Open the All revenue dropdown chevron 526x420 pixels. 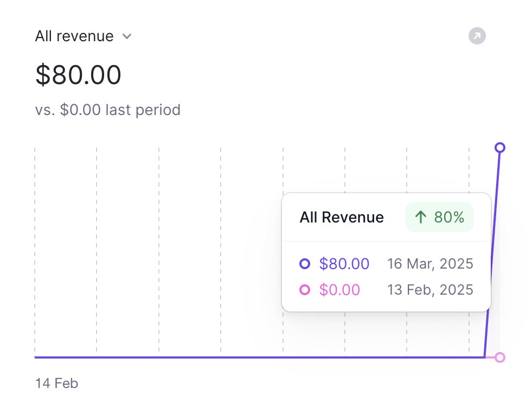pyautogui.click(x=127, y=36)
